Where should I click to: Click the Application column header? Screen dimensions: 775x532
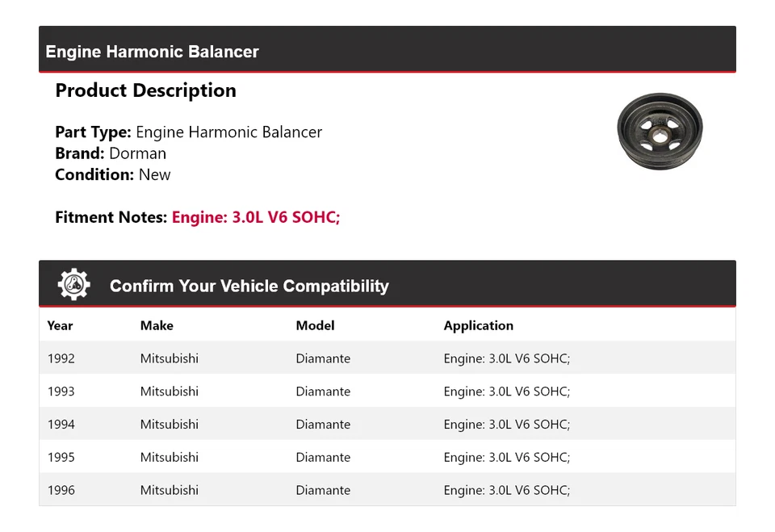478,325
